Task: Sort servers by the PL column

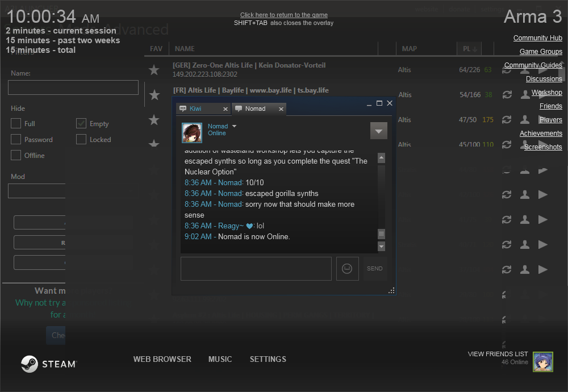Action: click(470, 48)
